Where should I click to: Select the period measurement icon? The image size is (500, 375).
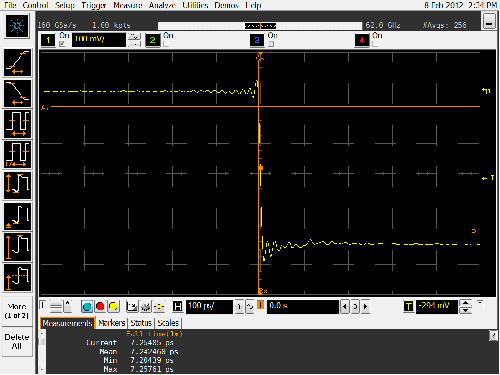18,124
